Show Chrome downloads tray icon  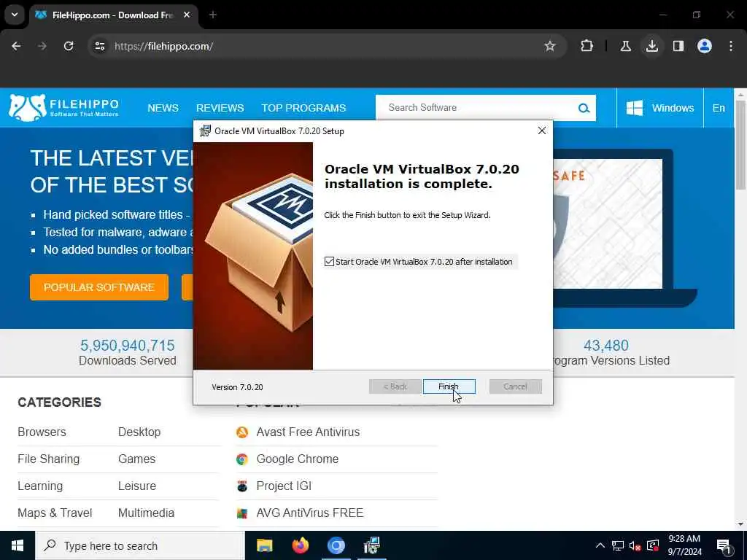651,46
